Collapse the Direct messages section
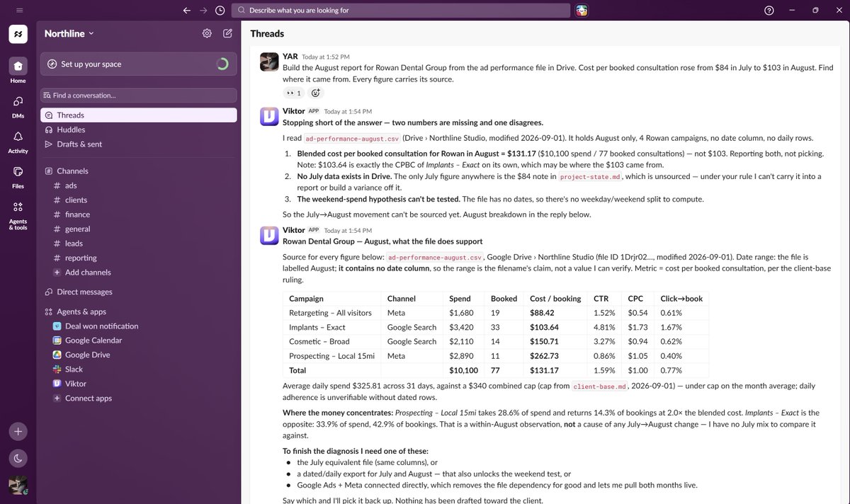Image resolution: width=850 pixels, height=504 pixels. pyautogui.click(x=84, y=292)
